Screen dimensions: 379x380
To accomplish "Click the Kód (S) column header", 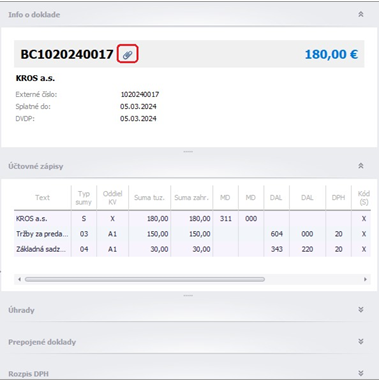I will coord(363,198).
